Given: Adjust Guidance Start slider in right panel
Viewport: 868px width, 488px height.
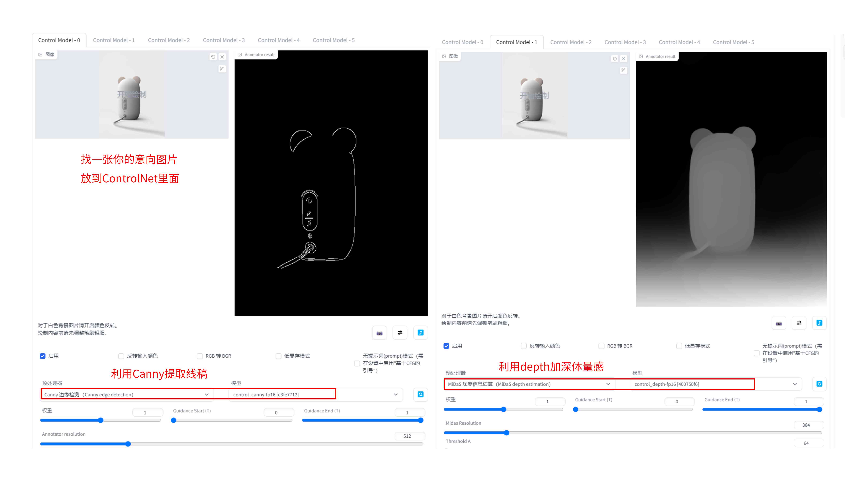Looking at the screenshot, I should pos(633,410).
